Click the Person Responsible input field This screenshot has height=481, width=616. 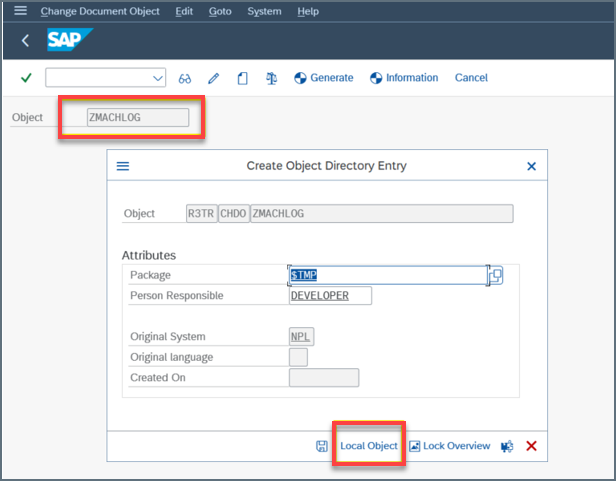point(330,296)
